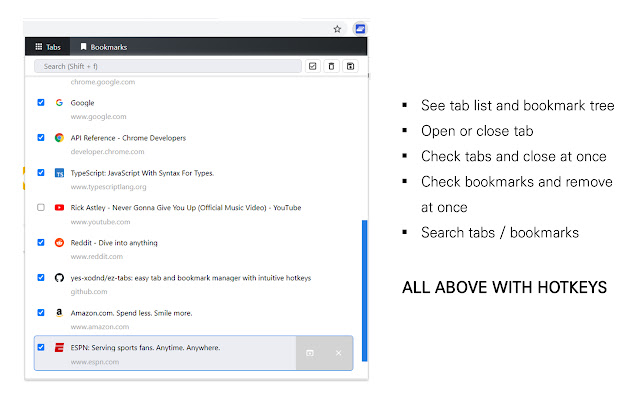Click the trash delete toolbar icon
640x400 pixels.
point(331,66)
